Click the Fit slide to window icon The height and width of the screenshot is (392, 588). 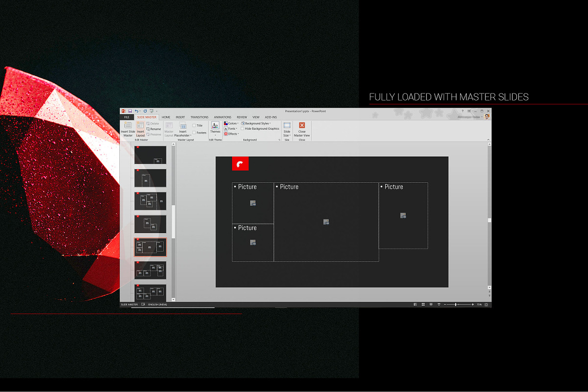click(487, 305)
